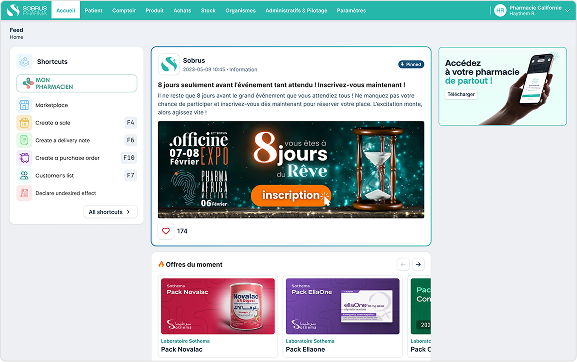Click the F6 shortcut key badge
This screenshot has height=362, width=577.
pos(130,140)
